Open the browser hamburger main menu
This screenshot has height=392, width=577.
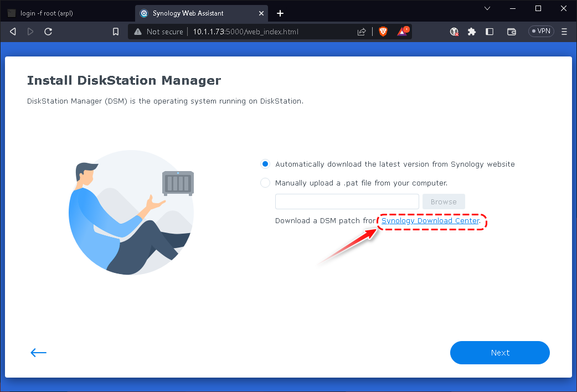564,32
